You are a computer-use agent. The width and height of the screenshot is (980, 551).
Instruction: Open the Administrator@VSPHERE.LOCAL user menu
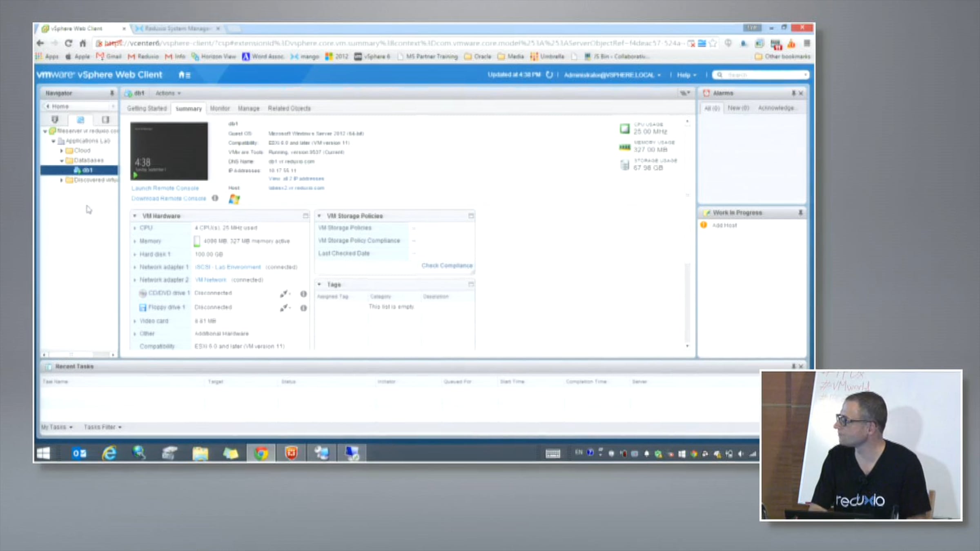click(612, 75)
